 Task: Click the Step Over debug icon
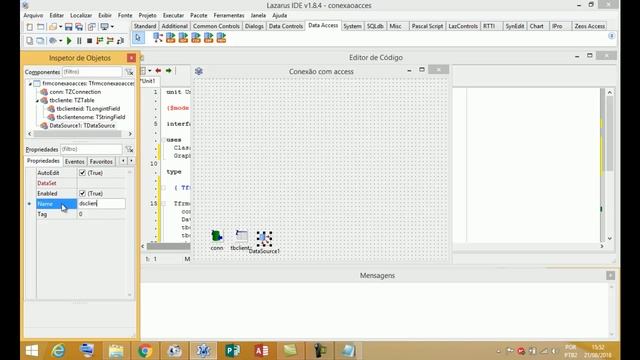pyautogui.click(x=110, y=41)
